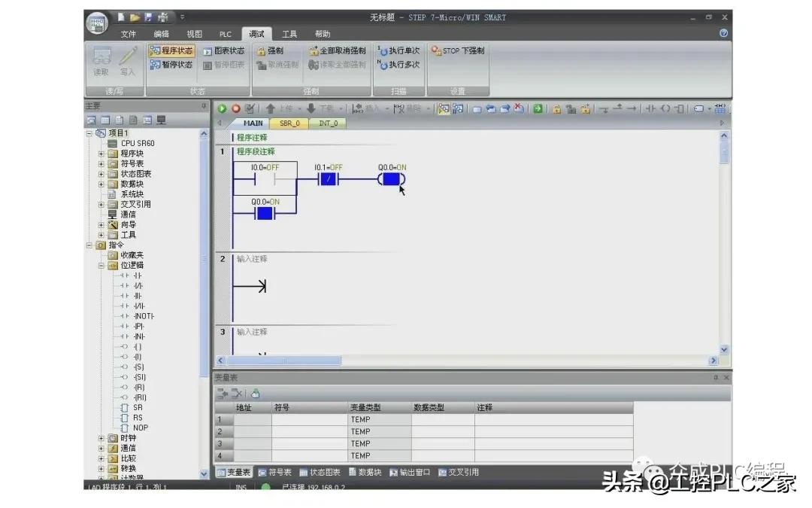Open the 编辑 ribbon tab
The width and height of the screenshot is (812, 508).
(x=161, y=34)
